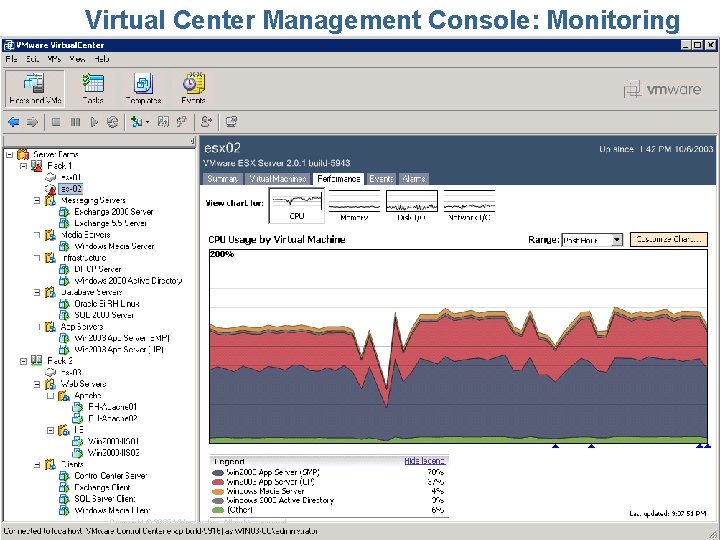The image size is (720, 540).
Task: Click the Windows Media Server legend swatch
Action: 218,491
